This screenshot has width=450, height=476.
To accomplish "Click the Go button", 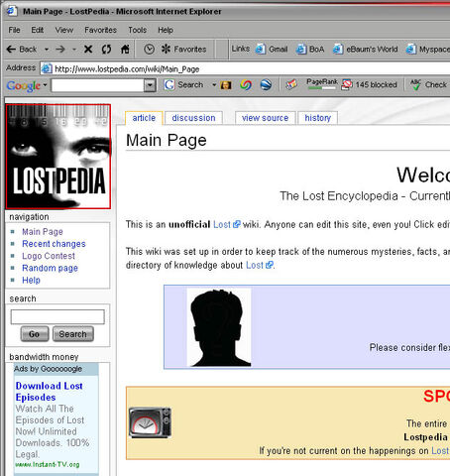I will (35, 334).
